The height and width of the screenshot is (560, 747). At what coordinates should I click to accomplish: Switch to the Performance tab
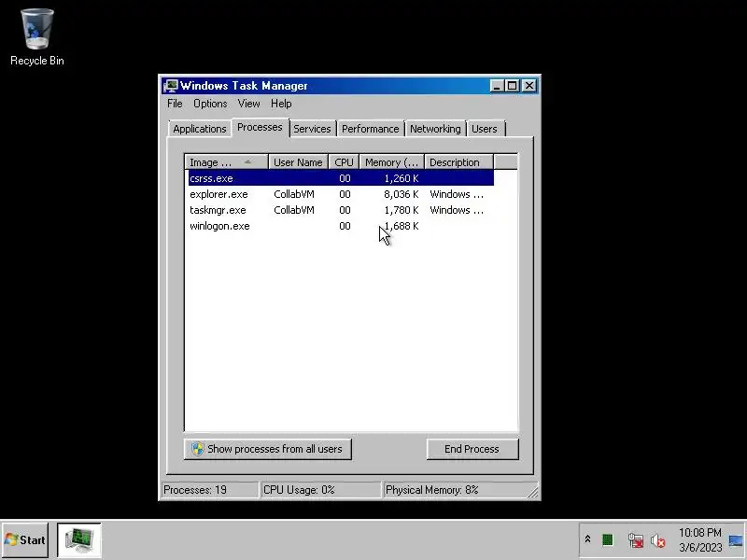370,129
